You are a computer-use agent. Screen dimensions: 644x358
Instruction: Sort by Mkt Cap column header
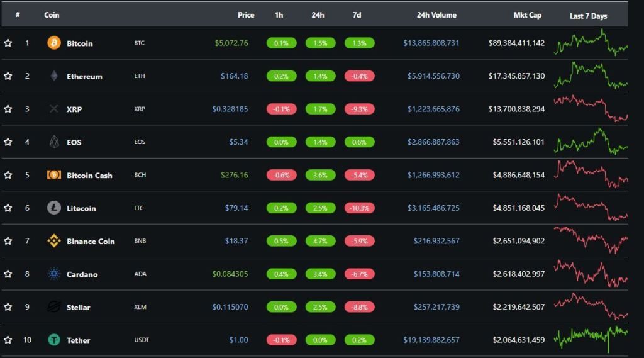pos(528,15)
